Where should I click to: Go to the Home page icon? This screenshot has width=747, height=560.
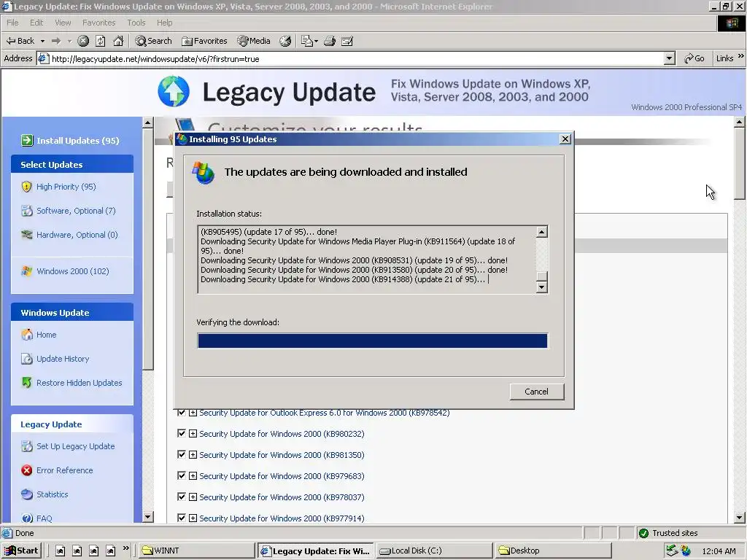tap(118, 41)
